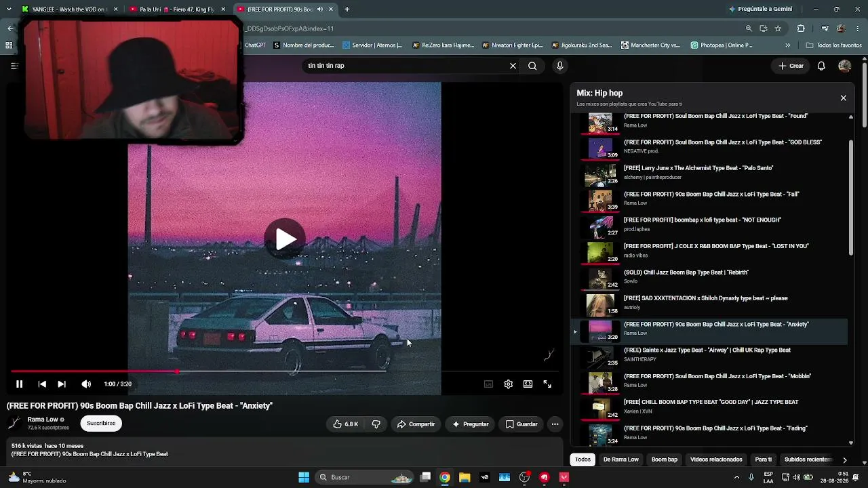Filter by De Rama Low chip
868x488 pixels.
(x=621, y=460)
